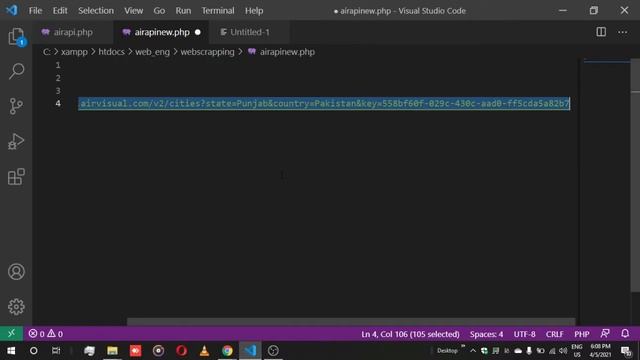Open the Edit menu
This screenshot has height=360, width=640.
coord(60,11)
